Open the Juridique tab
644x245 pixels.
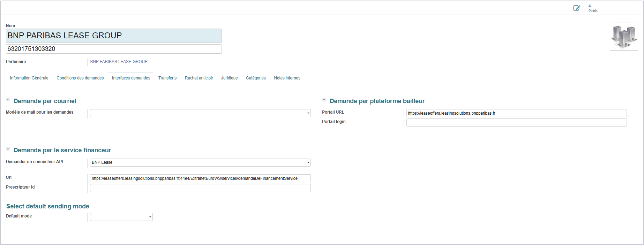229,78
